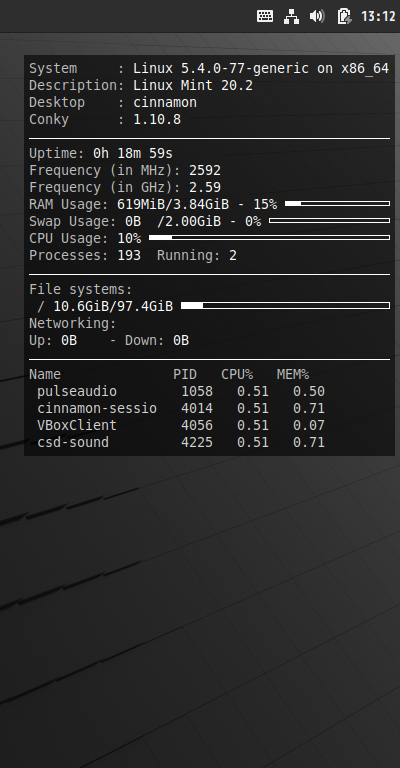Viewport: 400px width, 768px height.
Task: Open the 13:12 clock calendar
Action: click(x=378, y=16)
